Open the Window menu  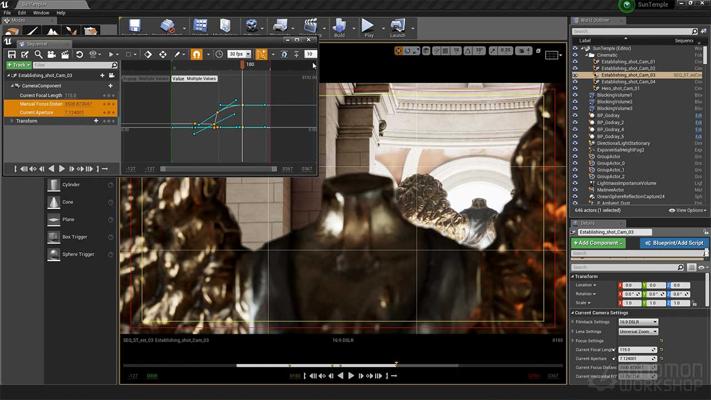(41, 13)
